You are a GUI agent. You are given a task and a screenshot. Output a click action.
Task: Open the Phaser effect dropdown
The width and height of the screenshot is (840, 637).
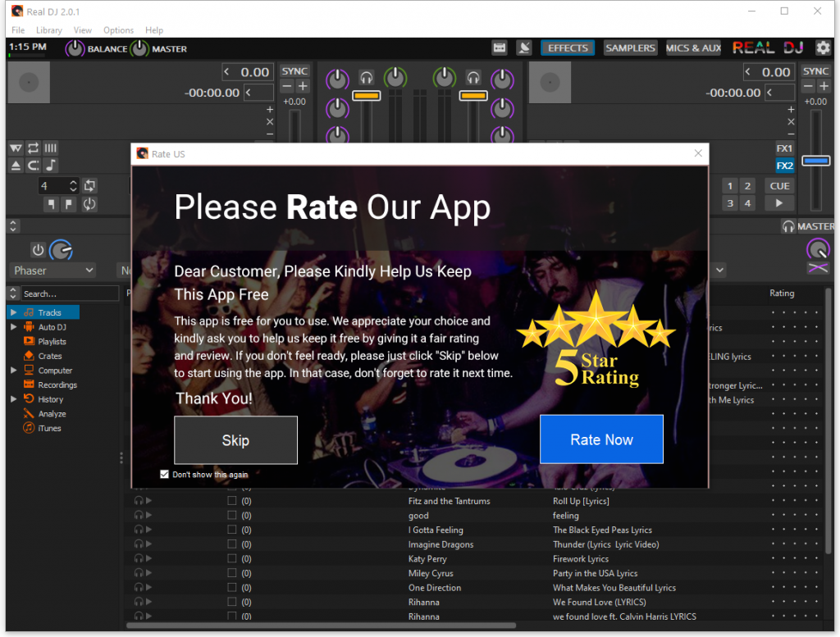(54, 271)
